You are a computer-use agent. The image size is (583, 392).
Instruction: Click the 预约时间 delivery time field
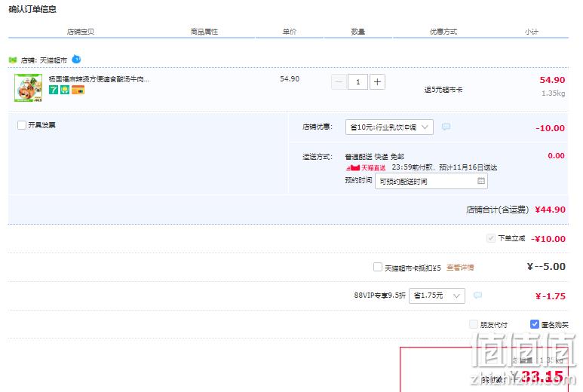click(x=431, y=182)
